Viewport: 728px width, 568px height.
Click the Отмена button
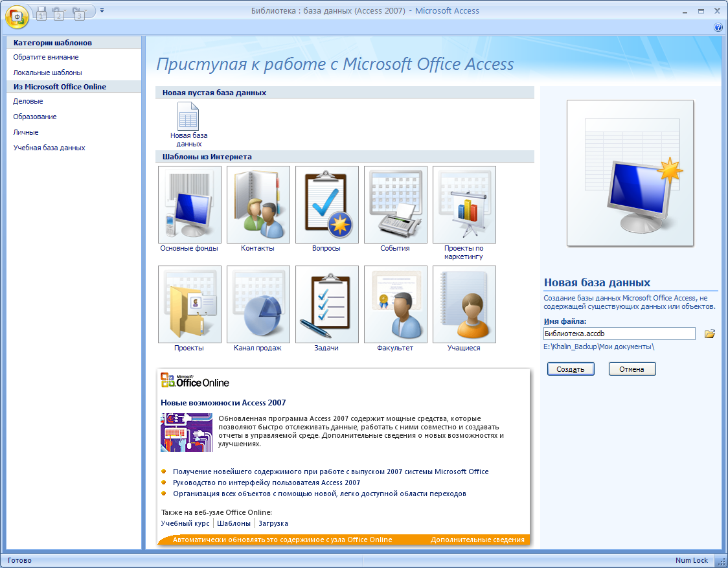632,369
